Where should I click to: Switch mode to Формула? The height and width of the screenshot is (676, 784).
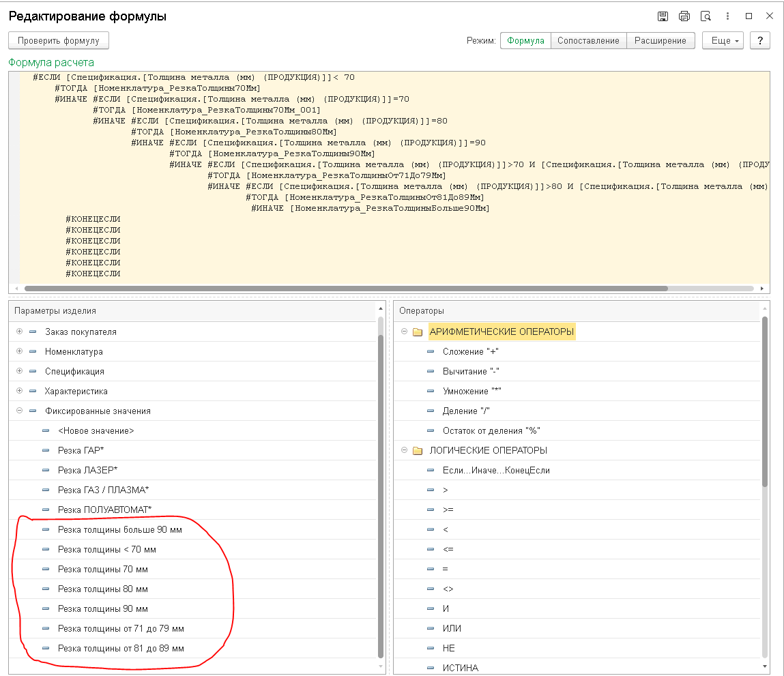(525, 41)
